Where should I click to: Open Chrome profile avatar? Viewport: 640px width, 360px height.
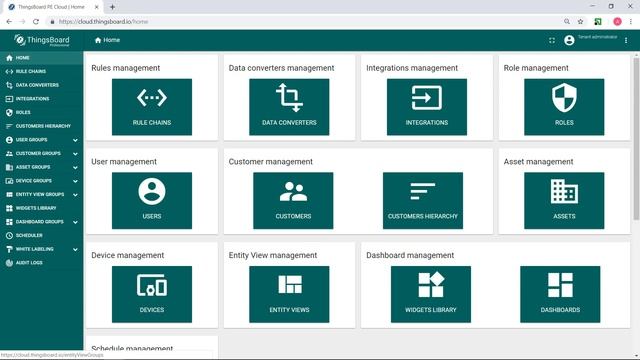[618, 22]
